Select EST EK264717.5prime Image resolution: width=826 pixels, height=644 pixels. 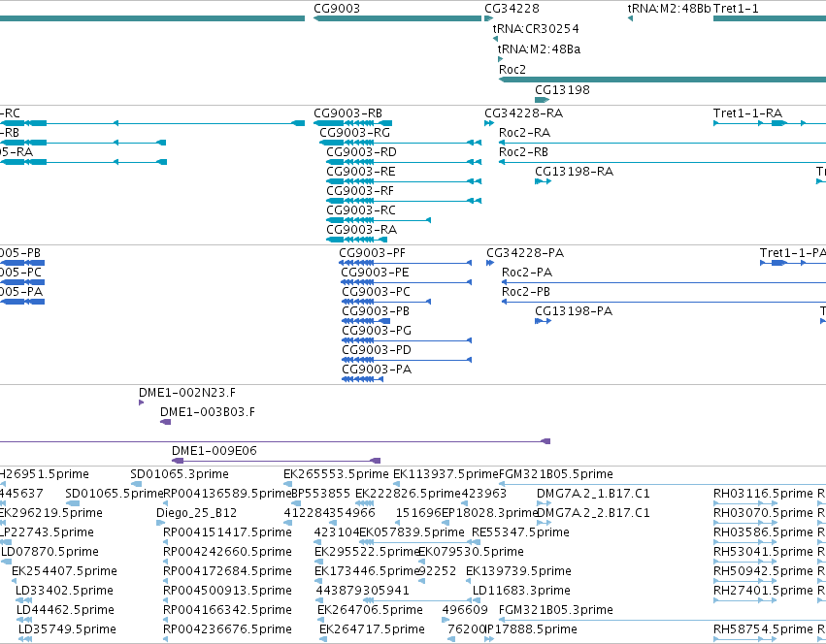click(x=372, y=630)
